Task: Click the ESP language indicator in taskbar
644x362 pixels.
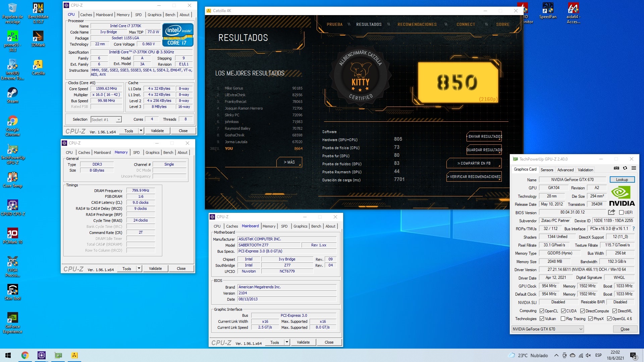Action: (x=598, y=355)
